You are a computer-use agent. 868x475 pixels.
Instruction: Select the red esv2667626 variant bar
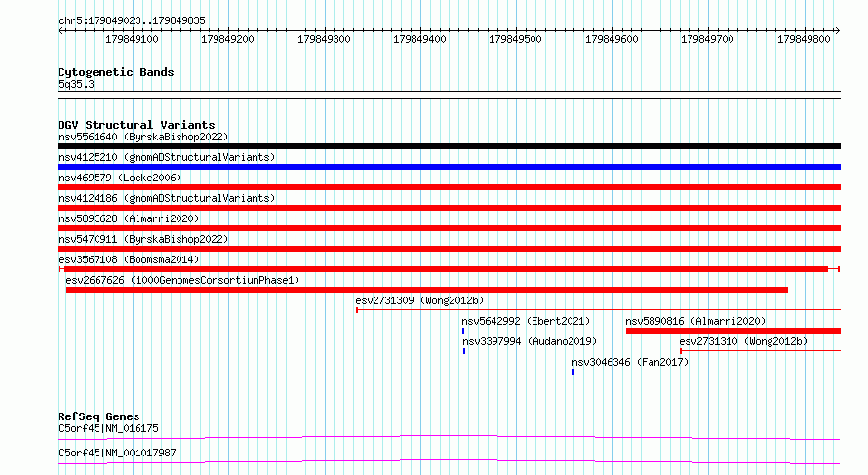(427, 290)
